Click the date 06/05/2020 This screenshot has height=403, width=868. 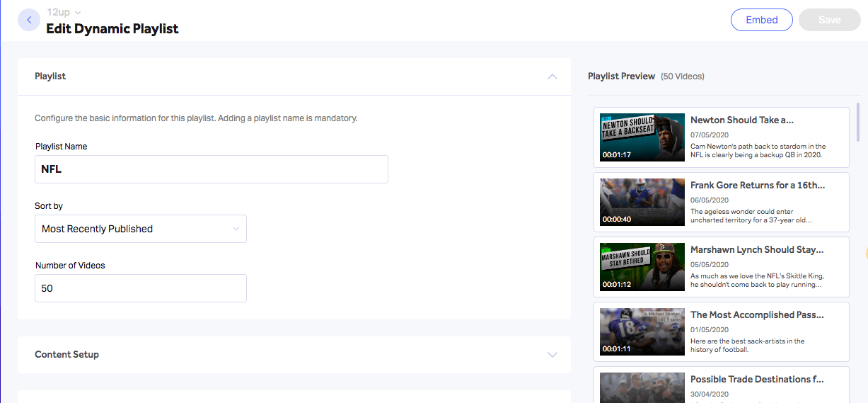click(710, 200)
